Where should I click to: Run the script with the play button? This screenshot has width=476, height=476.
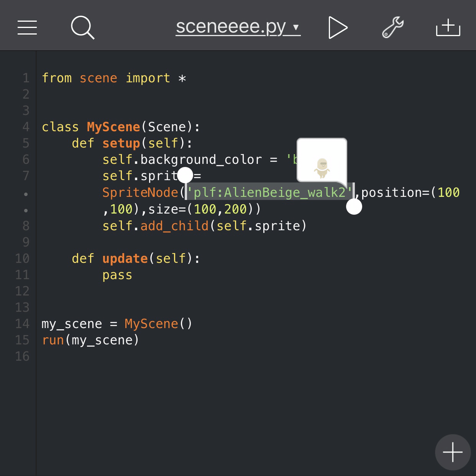337,27
